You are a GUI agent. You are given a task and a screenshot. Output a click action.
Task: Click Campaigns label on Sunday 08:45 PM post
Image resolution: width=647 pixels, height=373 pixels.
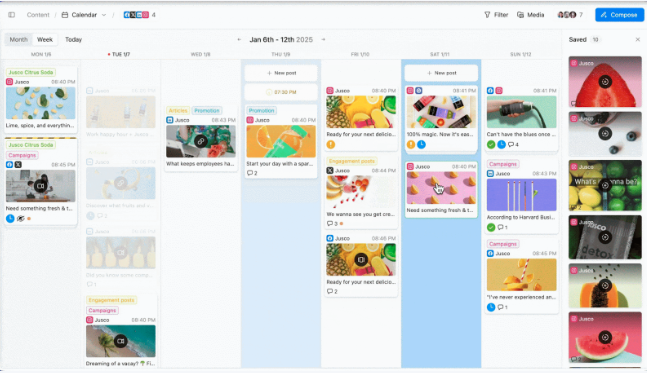503,244
